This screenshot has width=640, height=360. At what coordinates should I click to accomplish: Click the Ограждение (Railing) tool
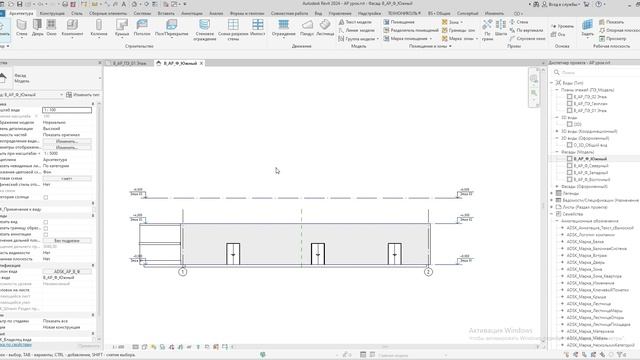tap(284, 28)
